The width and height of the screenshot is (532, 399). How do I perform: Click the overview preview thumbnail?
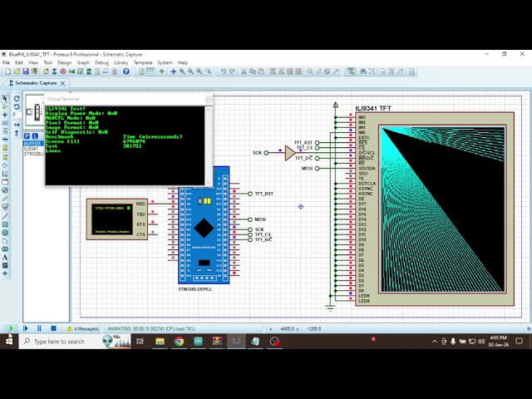pos(34,111)
